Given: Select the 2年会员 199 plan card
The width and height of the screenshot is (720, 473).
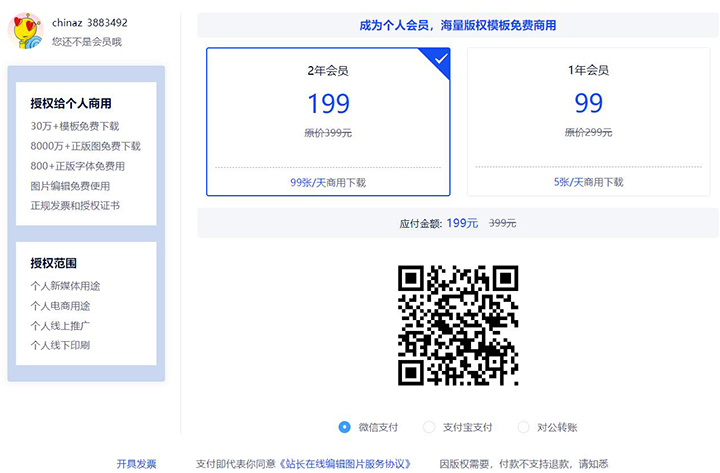Looking at the screenshot, I should [x=328, y=122].
